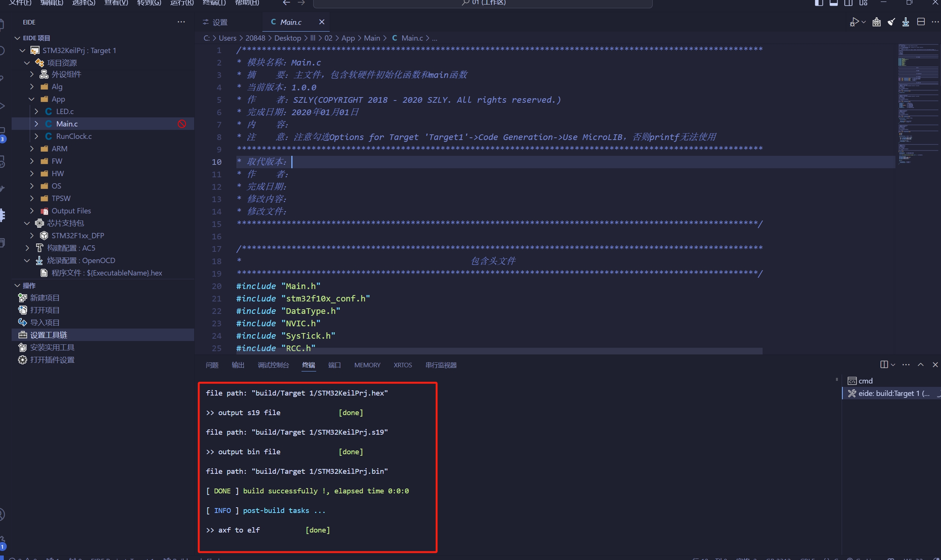Click the clean build broom icon
The image size is (941, 560).
[891, 22]
